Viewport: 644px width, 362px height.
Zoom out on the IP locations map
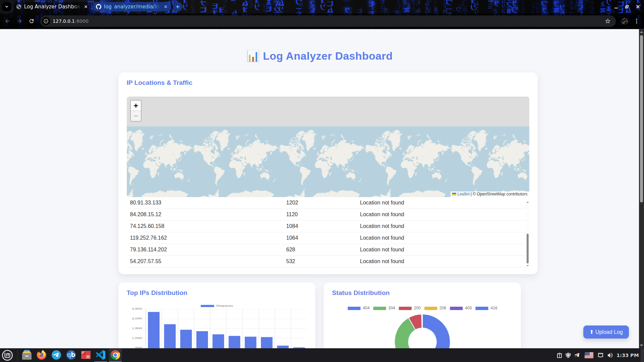[x=136, y=116]
